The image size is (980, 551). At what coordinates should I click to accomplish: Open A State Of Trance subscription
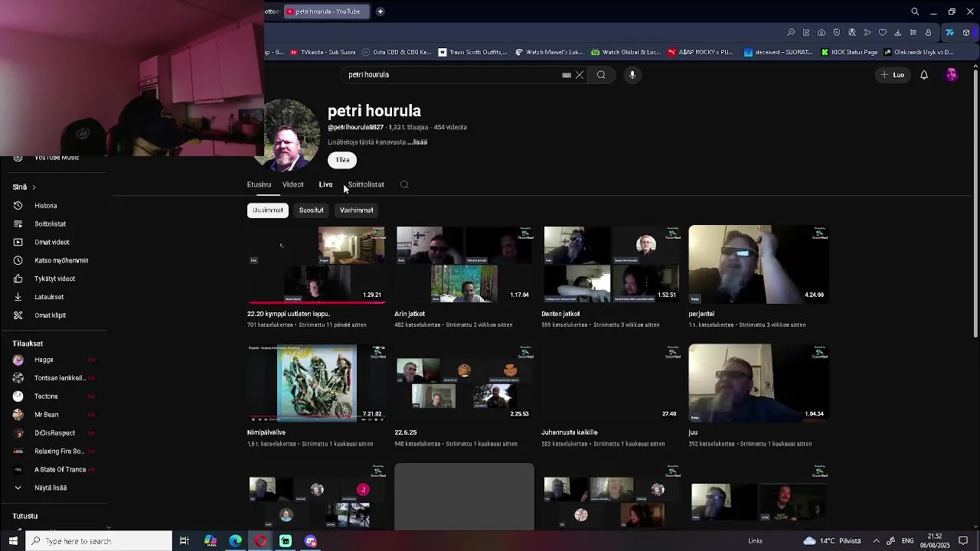(x=60, y=470)
